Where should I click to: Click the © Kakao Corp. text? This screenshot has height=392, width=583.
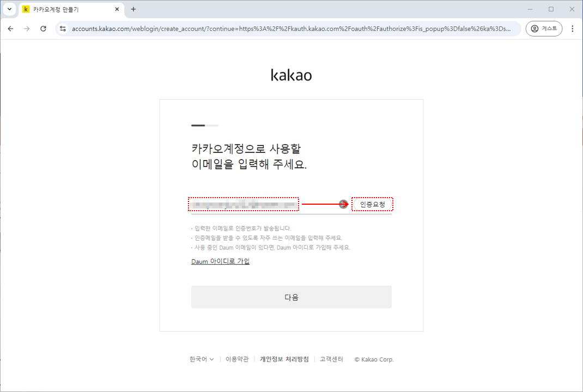374,359
